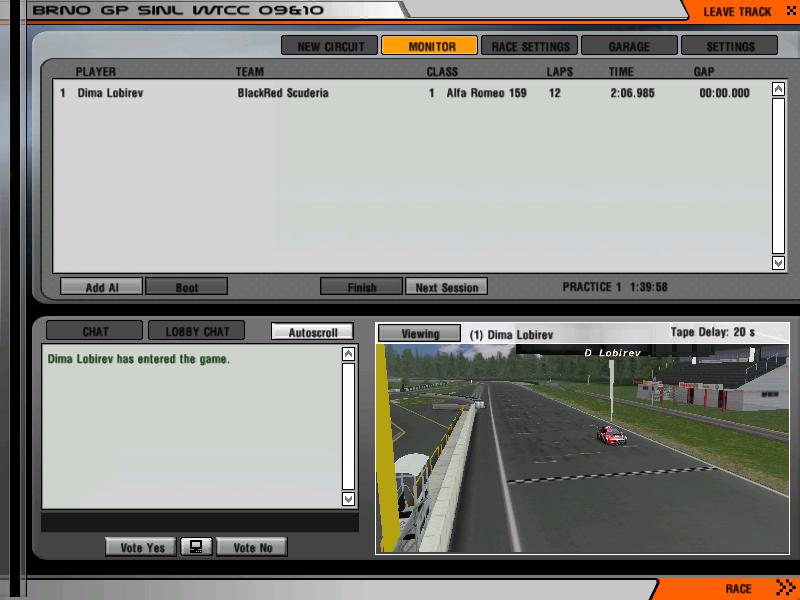Switch to the Lobby Chat tab
The image size is (800, 600).
click(196, 332)
